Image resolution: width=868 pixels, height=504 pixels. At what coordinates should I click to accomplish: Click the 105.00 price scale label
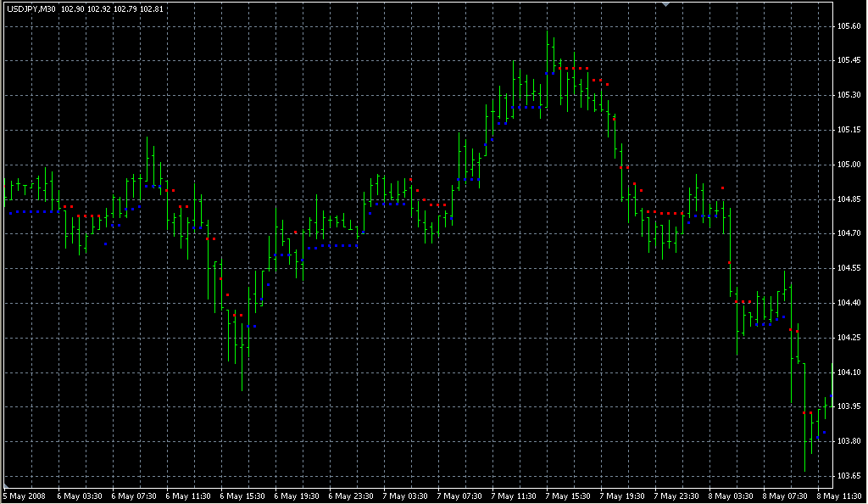850,165
